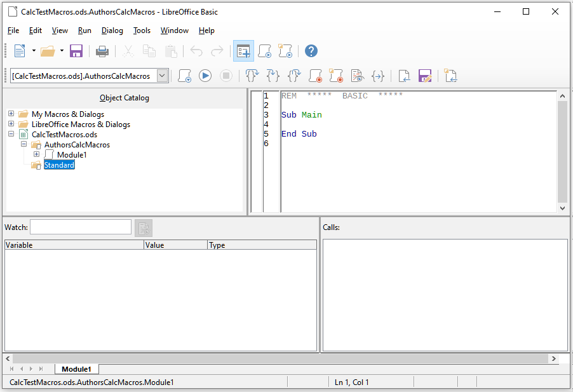This screenshot has height=392, width=573.
Task: Toggle the Step Out control
Action: click(293, 76)
